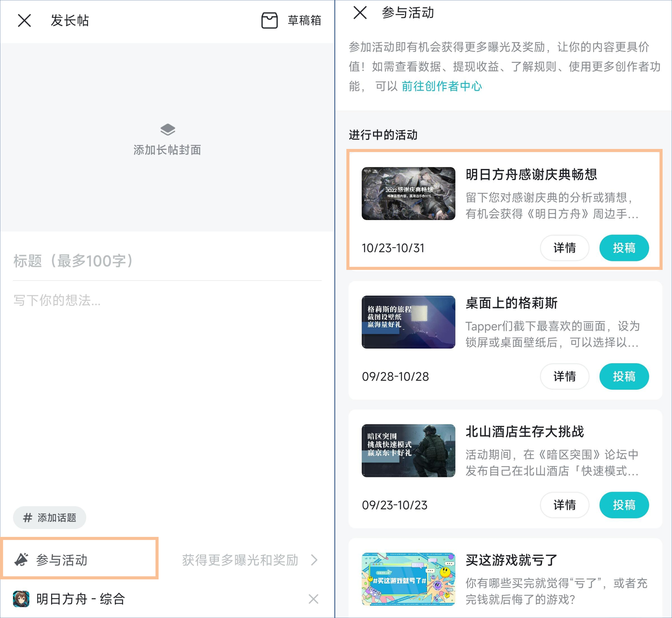
Task: Tap the 参与活动 megaphone icon
Action: click(x=22, y=560)
